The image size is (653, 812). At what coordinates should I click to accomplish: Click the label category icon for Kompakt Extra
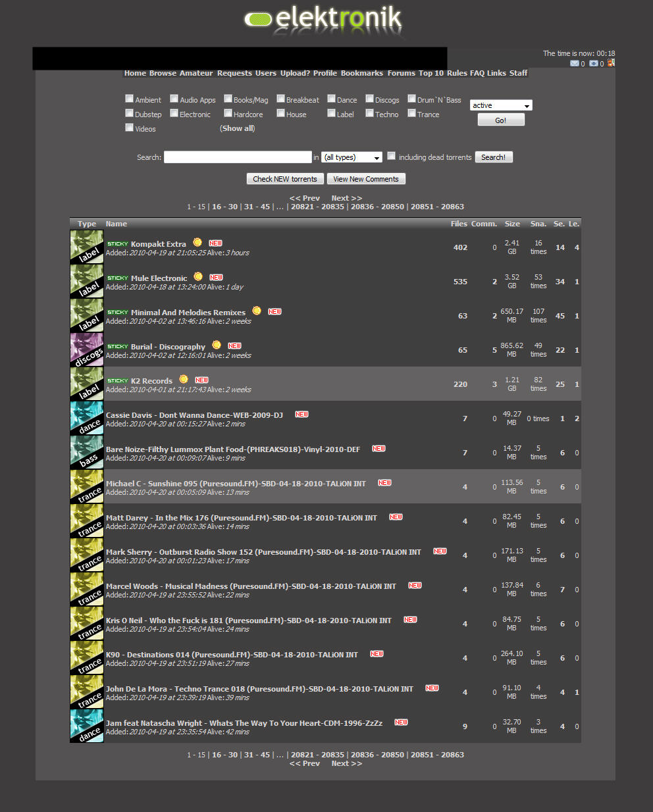point(87,247)
